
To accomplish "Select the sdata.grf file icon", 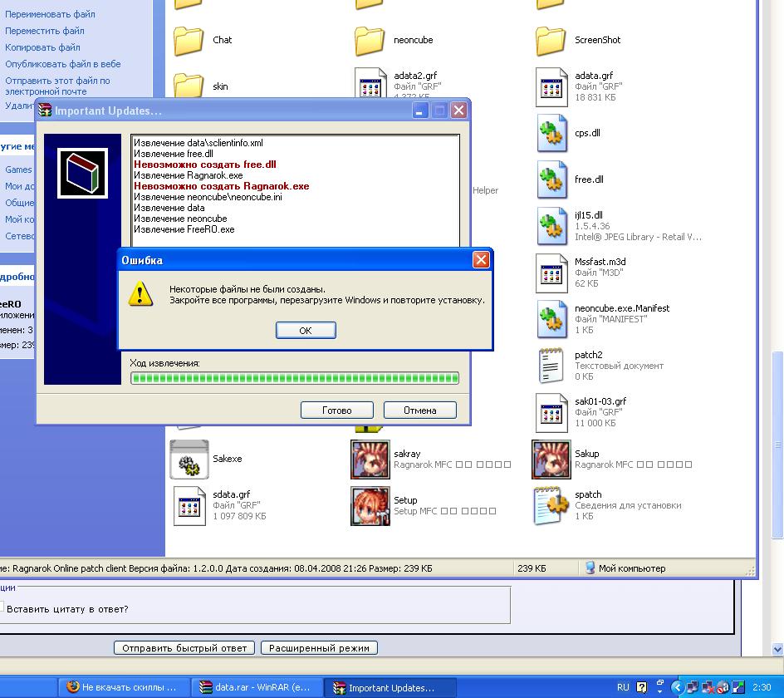I will tap(189, 506).
